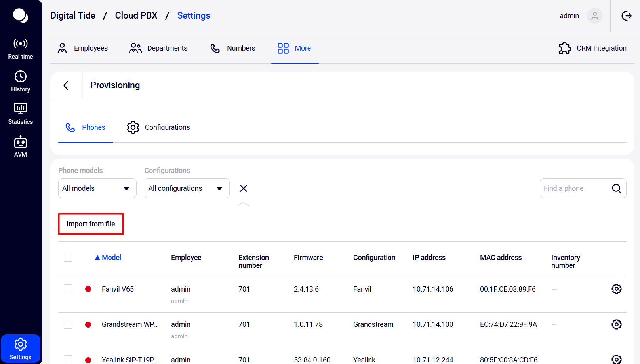Open the All configurations dropdown
Image resolution: width=640 pixels, height=364 pixels.
pos(187,188)
